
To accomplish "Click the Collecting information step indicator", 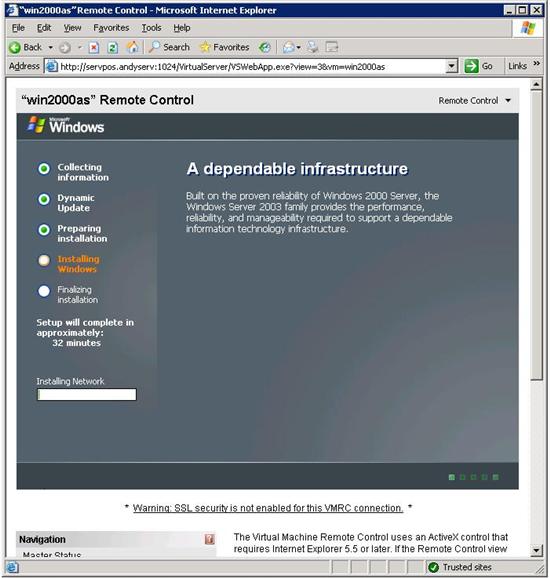I will point(44,169).
